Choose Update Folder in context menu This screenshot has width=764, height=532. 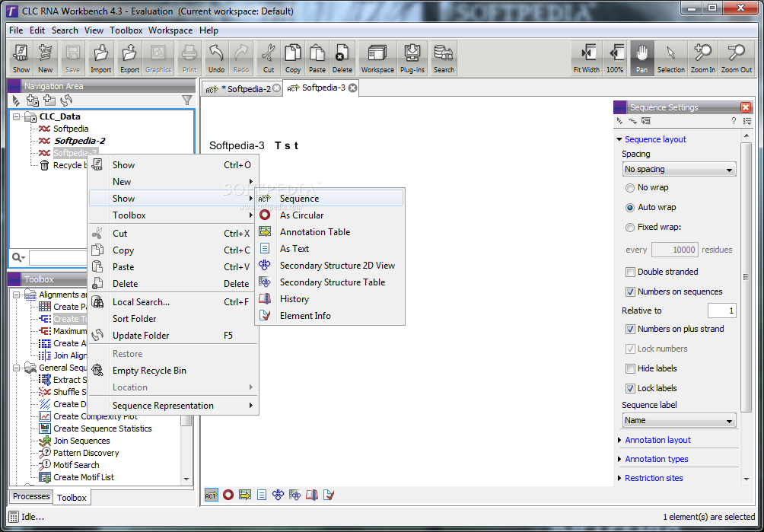click(173, 336)
